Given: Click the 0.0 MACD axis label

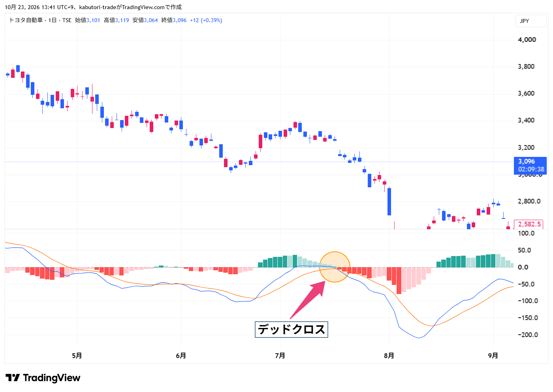Looking at the screenshot, I should point(523,267).
